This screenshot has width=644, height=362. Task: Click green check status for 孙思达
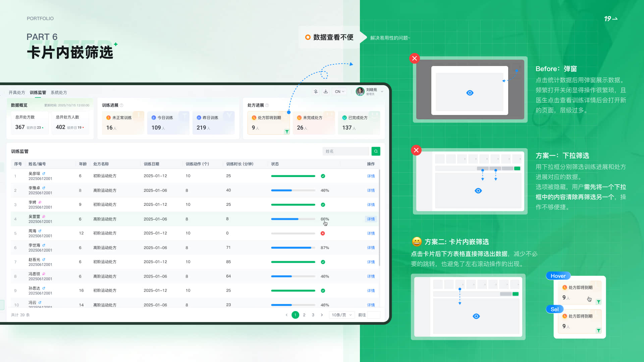coord(323,291)
